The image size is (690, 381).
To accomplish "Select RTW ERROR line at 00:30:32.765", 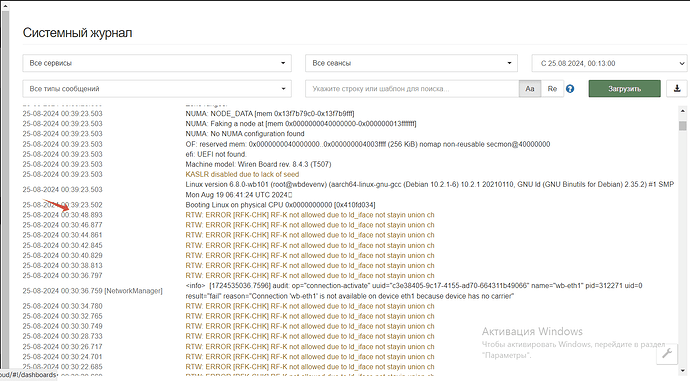I will 310,316.
